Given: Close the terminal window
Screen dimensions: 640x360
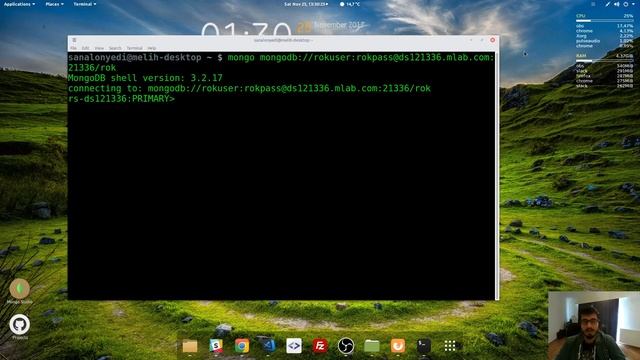Looking at the screenshot, I should pyautogui.click(x=492, y=40).
